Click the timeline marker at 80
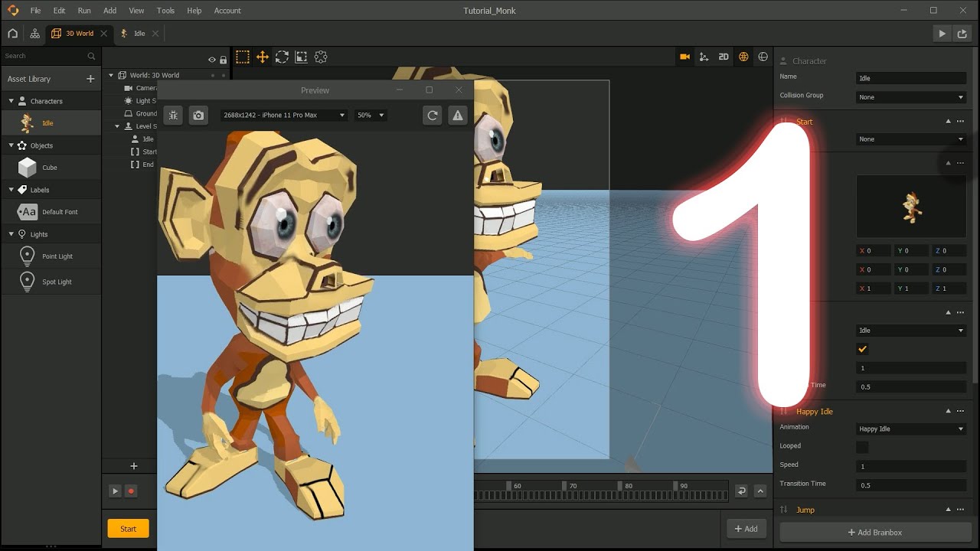 pyautogui.click(x=619, y=486)
